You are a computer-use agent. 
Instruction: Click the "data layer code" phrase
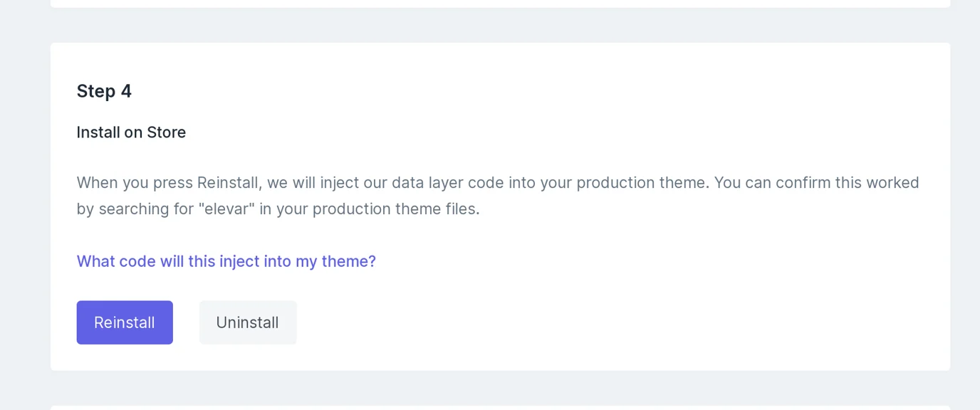tap(448, 183)
